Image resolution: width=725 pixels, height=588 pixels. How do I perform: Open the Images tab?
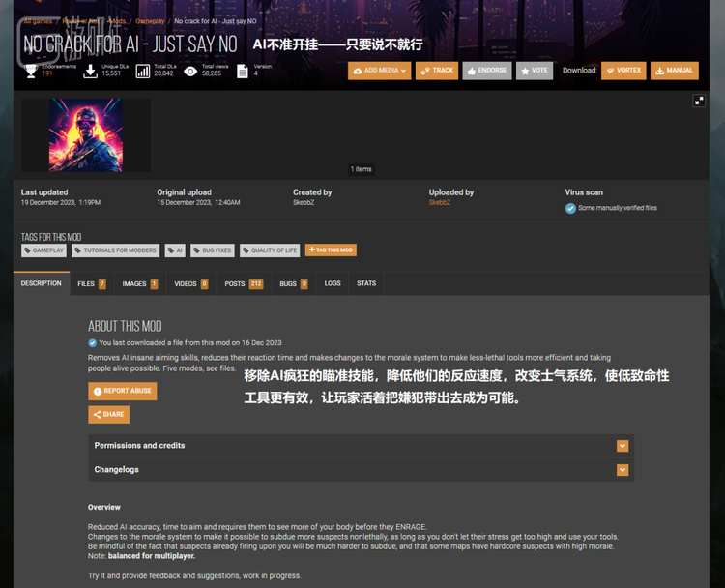139,283
